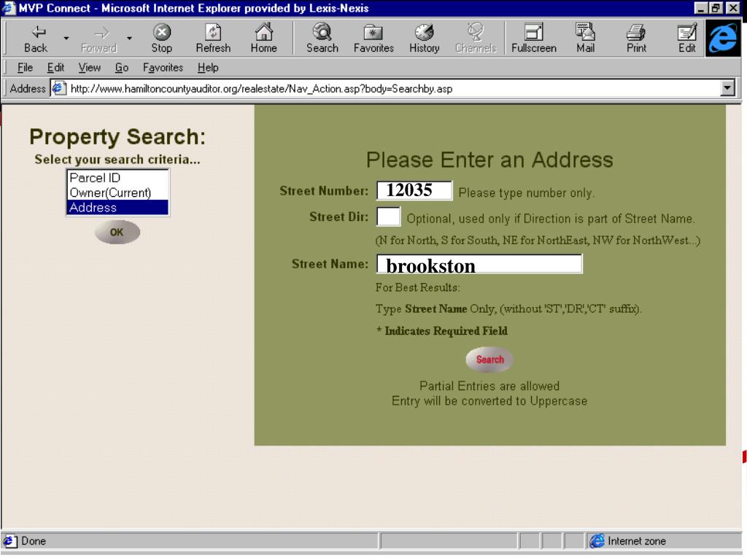Viewport: 747px width, 560px height.
Task: Click the title bar window icon
Action: pyautogui.click(x=9, y=8)
